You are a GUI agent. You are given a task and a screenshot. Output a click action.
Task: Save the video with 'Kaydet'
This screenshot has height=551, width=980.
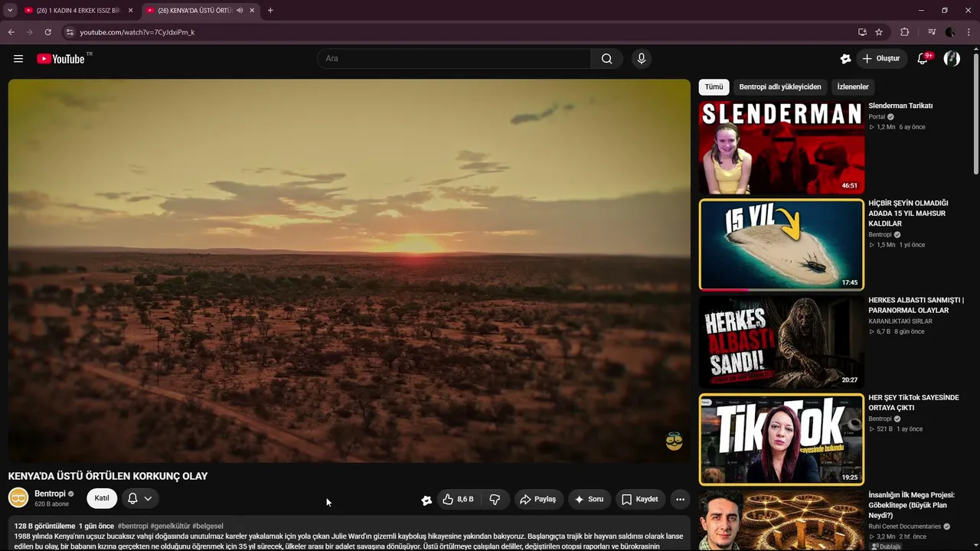point(640,499)
